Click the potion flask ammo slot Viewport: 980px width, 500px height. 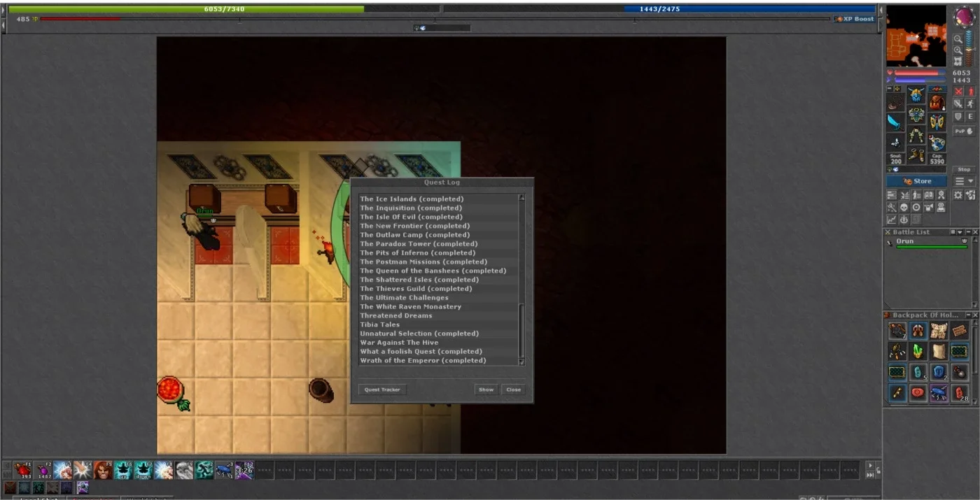coord(937,142)
